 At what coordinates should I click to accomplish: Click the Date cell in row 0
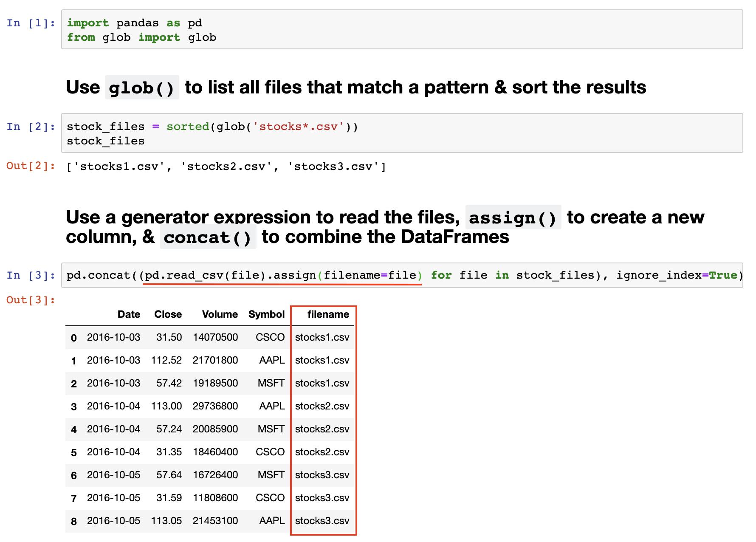click(x=113, y=337)
